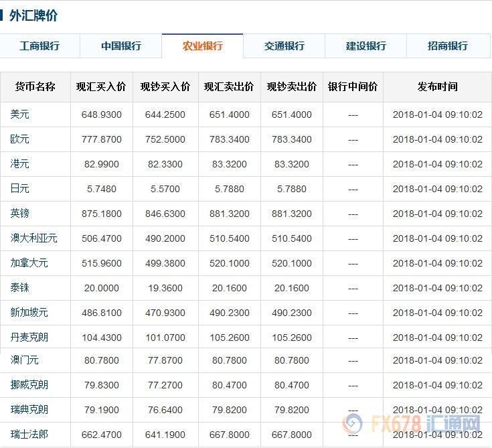Select the 澳大利亚元 currency row name
The width and height of the screenshot is (492, 448).
point(33,238)
